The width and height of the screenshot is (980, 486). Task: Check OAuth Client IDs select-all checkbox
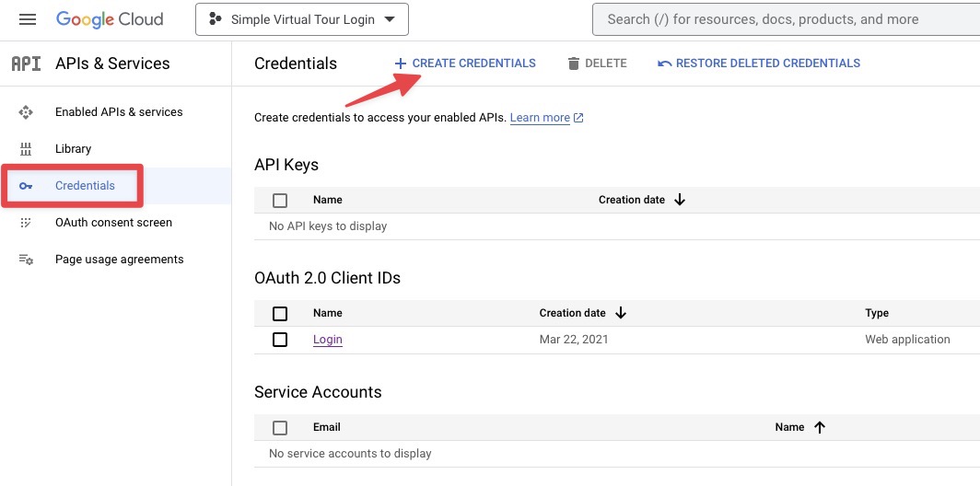click(280, 314)
